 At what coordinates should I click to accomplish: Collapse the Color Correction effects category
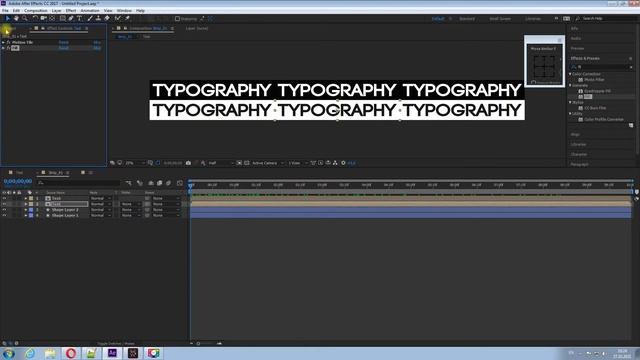[x=570, y=74]
